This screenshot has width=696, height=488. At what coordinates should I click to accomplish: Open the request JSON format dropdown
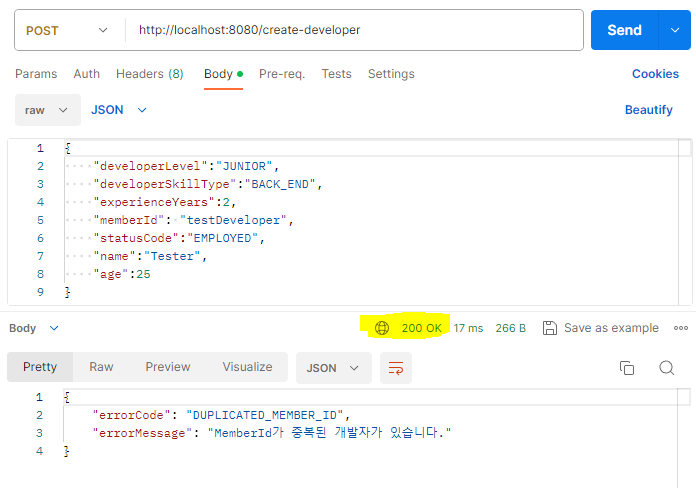119,110
